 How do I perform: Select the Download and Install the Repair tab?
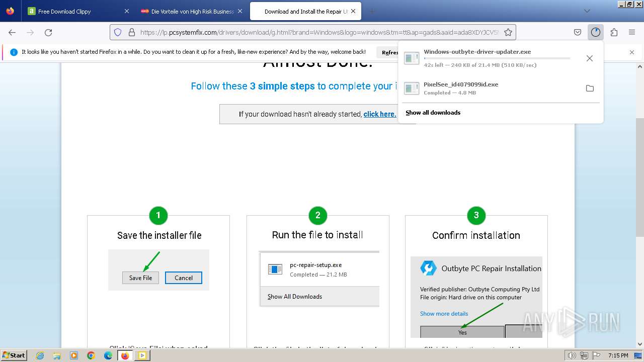tap(305, 11)
